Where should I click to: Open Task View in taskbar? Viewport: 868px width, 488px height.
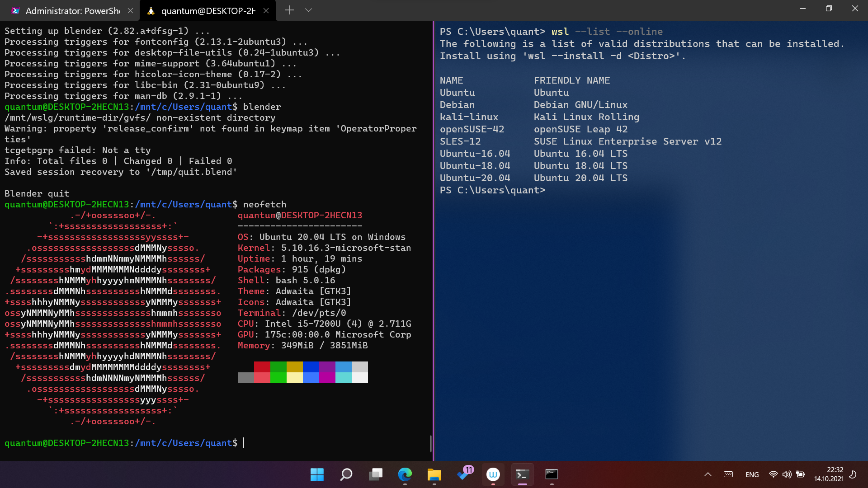[x=376, y=474]
